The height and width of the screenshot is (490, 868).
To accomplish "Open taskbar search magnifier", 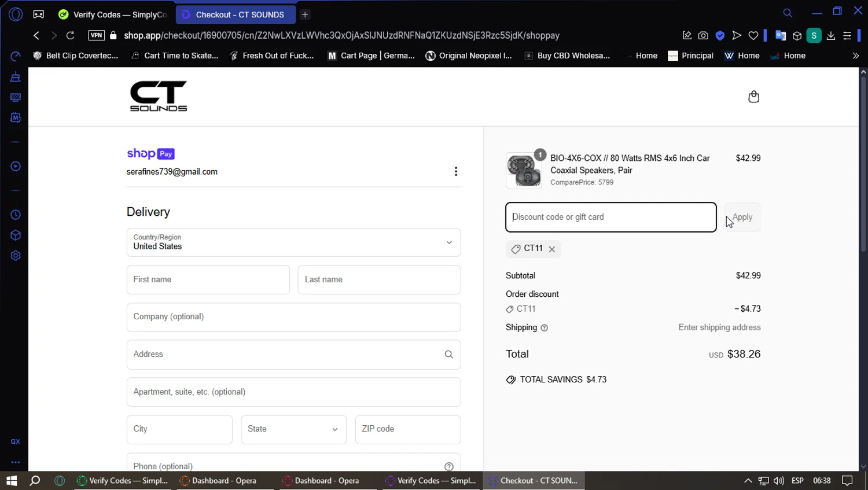I will [x=35, y=480].
